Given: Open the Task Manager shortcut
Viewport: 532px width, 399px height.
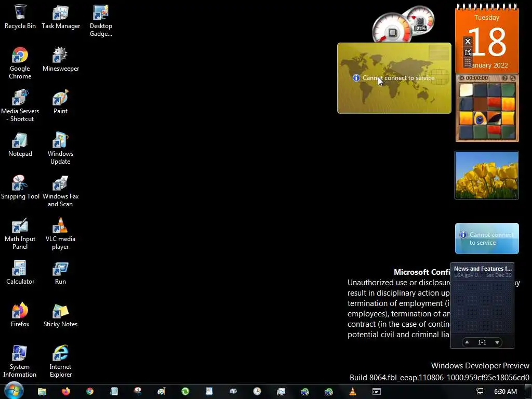Looking at the screenshot, I should pos(61,17).
